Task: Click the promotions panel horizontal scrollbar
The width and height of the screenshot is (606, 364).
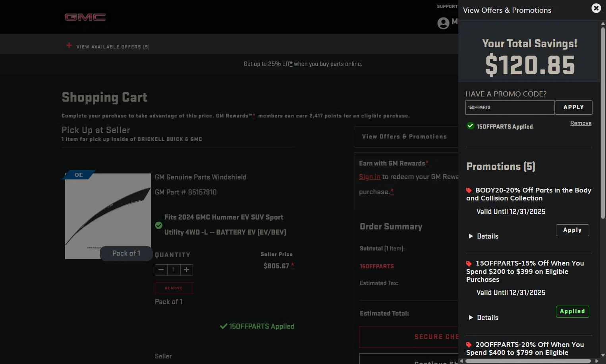Action: (x=528, y=361)
